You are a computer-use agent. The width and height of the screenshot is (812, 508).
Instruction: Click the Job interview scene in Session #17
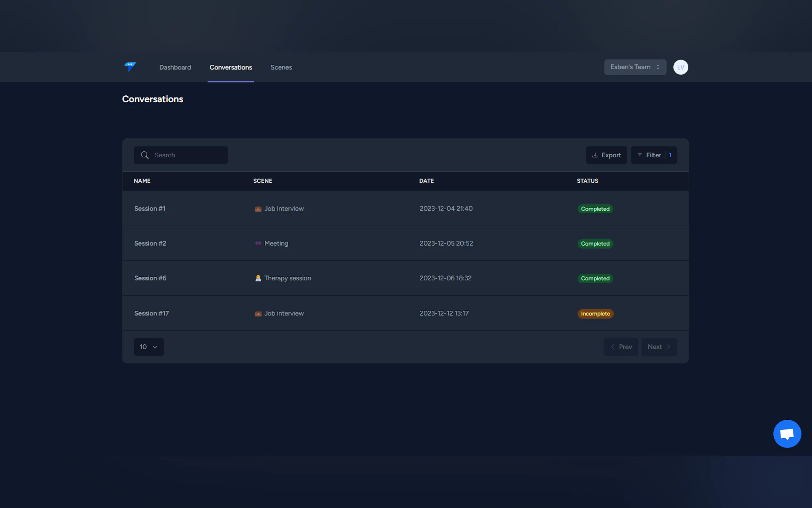point(284,313)
